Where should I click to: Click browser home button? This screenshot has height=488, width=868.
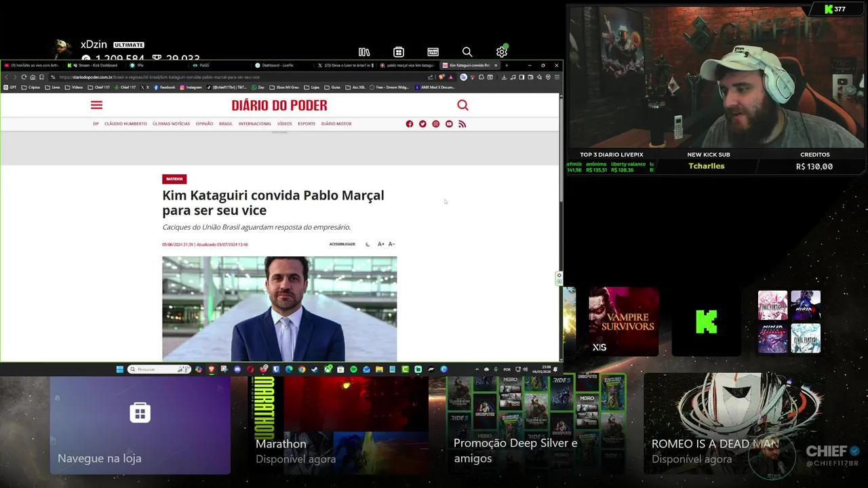(33, 77)
